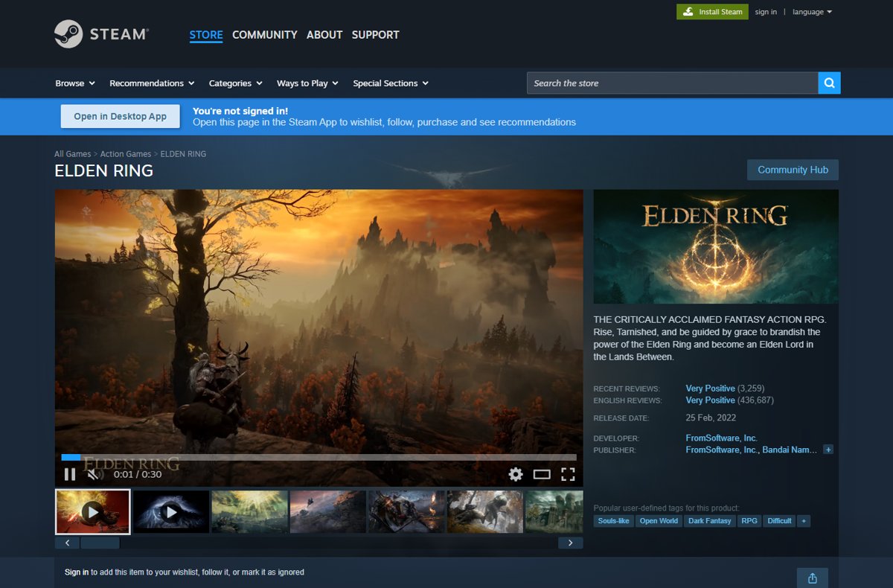Open the Community Hub
The height and width of the screenshot is (588, 893).
click(793, 170)
